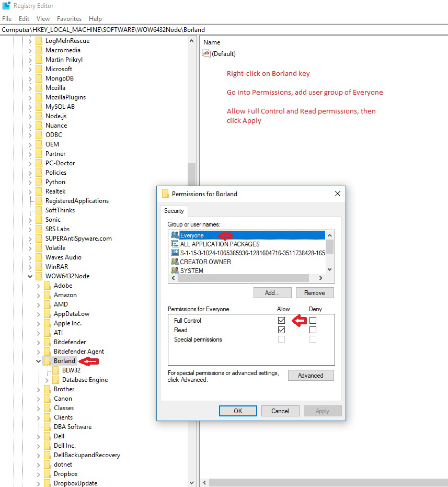Screen dimensions: 448x487
Task: Select the DBA Software key
Action: (x=73, y=426)
